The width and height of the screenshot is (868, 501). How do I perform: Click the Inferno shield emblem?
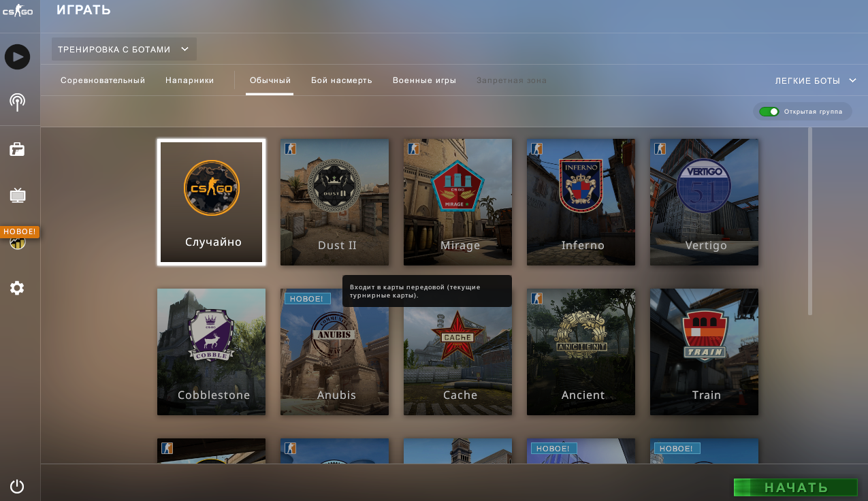(581, 187)
